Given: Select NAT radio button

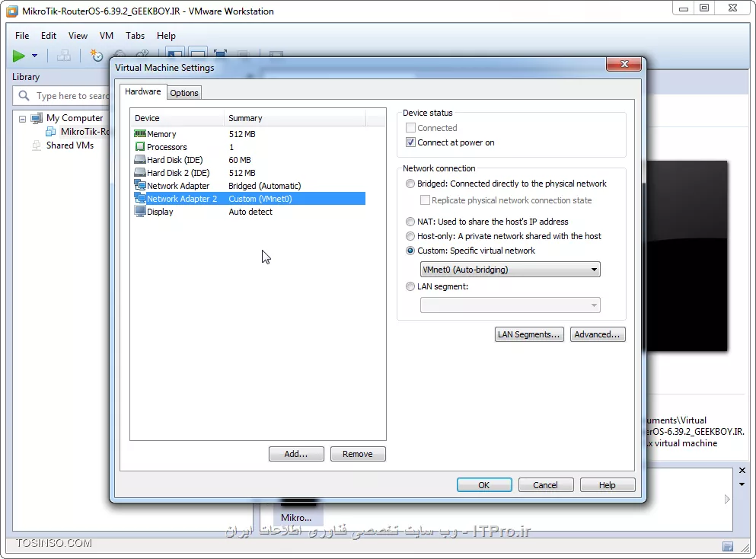Looking at the screenshot, I should [411, 222].
